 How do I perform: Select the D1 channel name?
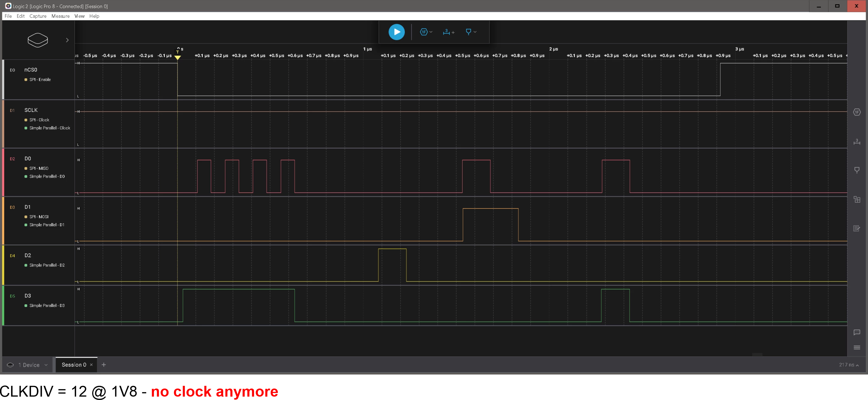pyautogui.click(x=28, y=207)
